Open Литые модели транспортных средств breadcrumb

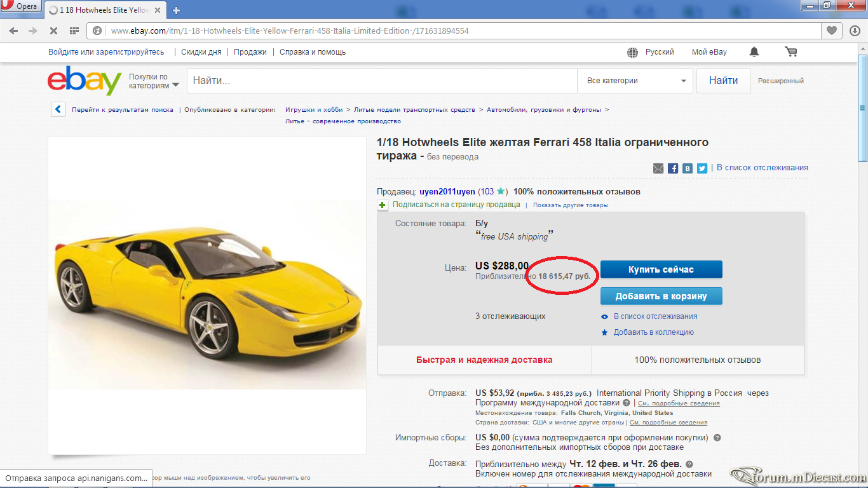(414, 109)
